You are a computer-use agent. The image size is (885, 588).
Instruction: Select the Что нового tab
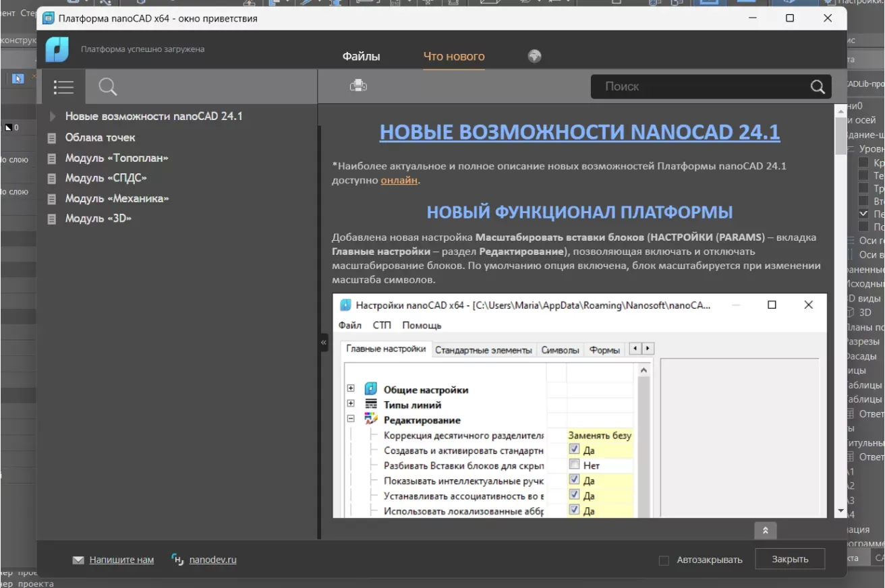tap(453, 57)
